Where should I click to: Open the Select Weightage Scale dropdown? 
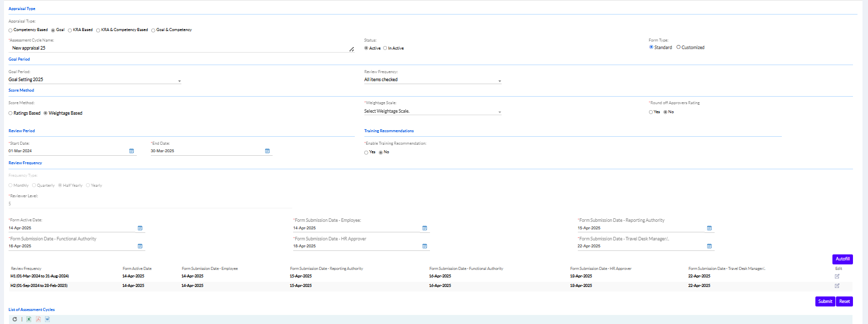(499, 112)
